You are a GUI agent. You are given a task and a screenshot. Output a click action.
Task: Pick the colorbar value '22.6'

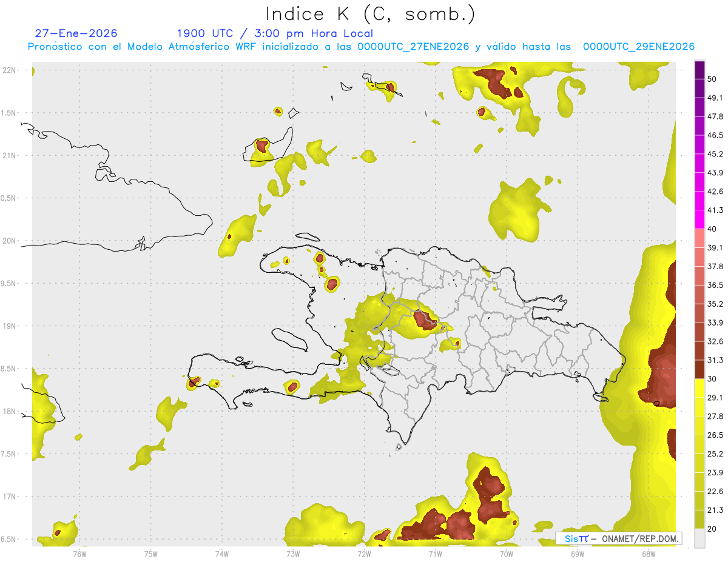715,492
